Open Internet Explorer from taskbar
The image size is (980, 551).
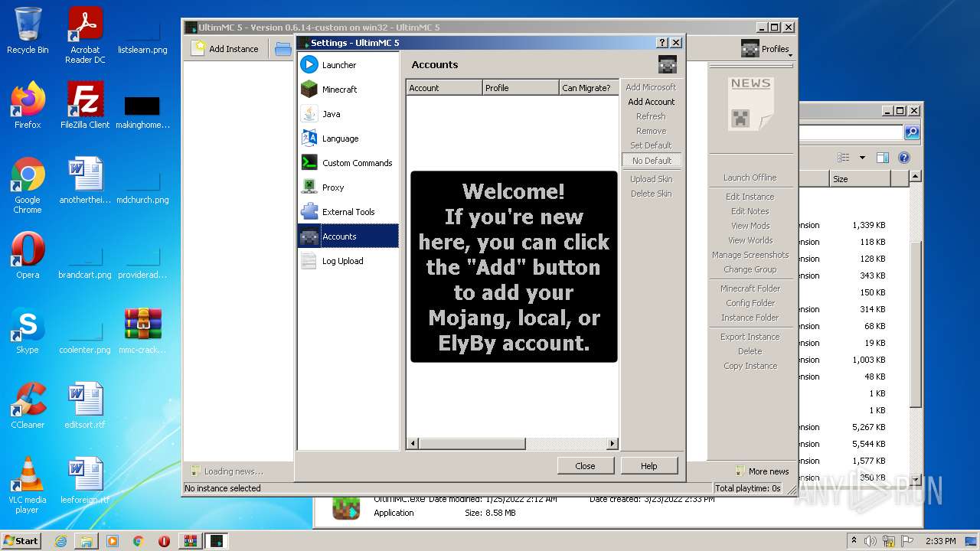[x=60, y=541]
